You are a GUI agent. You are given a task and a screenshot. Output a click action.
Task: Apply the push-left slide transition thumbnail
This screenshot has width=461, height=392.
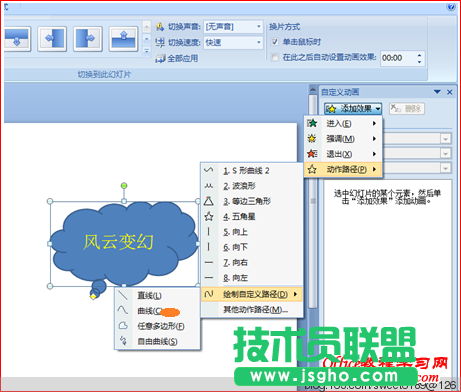52,39
